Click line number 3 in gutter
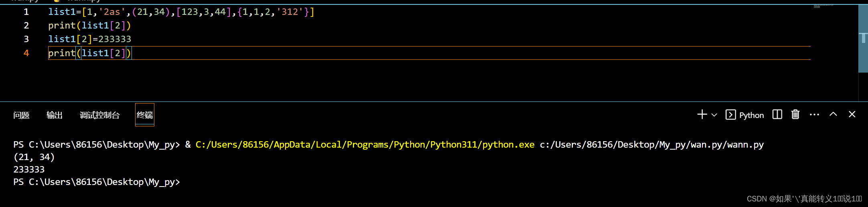 coord(26,39)
